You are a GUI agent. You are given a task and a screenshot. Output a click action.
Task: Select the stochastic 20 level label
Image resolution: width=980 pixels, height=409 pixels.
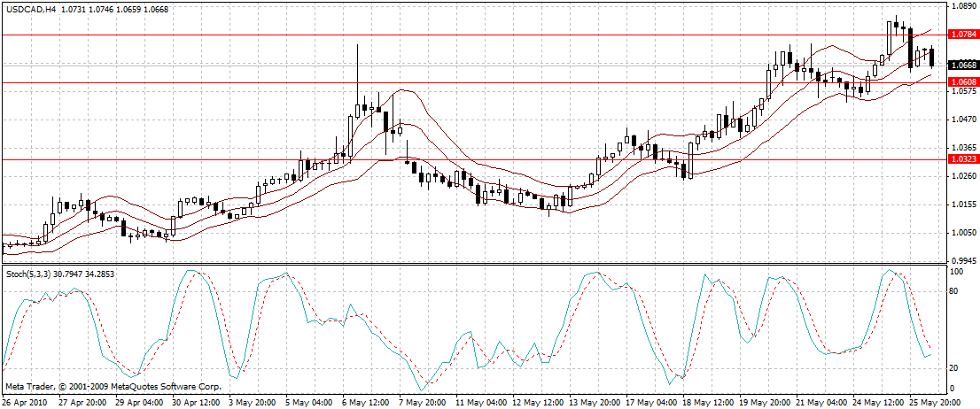(x=955, y=368)
